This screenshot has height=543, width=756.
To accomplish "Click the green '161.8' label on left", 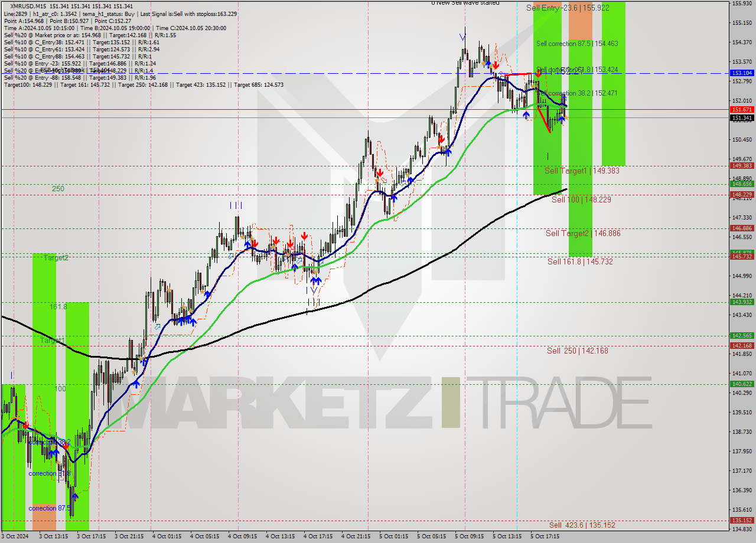I will (58, 307).
